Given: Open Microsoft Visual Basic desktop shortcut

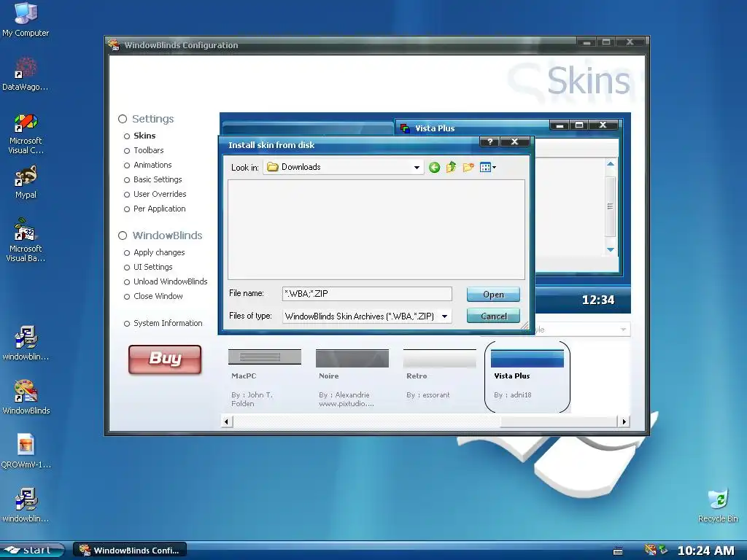Looking at the screenshot, I should pyautogui.click(x=26, y=241).
